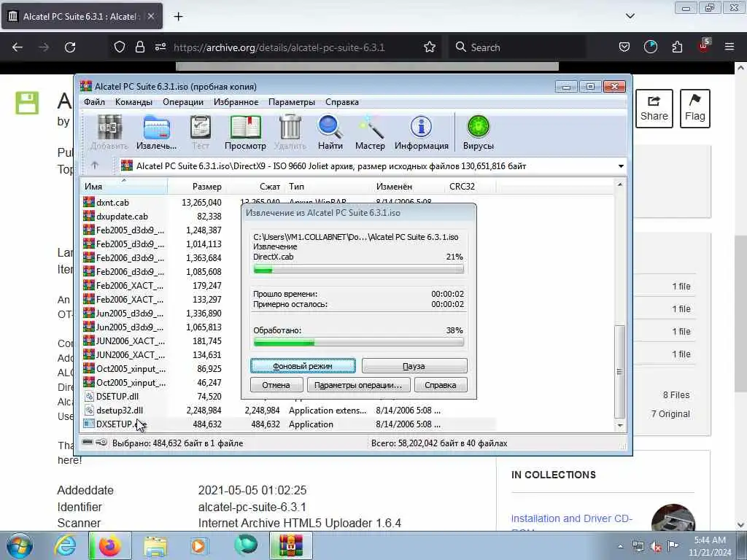Click the Вирусы (virus scan) icon
This screenshot has height=560, width=747.
click(x=479, y=133)
